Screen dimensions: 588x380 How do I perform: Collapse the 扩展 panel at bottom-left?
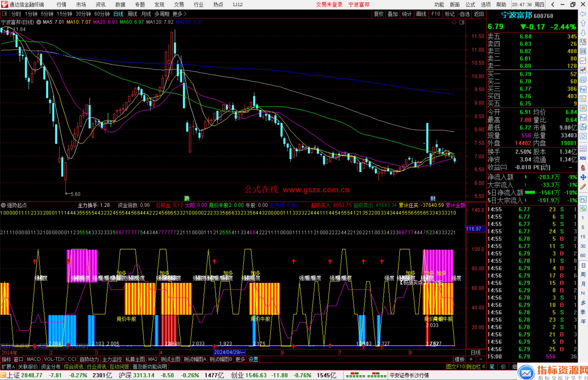point(8,367)
